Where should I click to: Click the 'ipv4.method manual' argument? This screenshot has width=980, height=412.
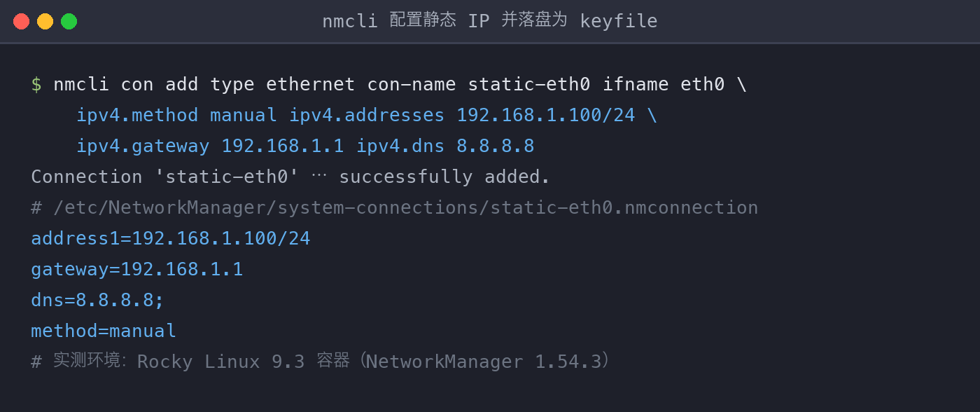click(x=176, y=116)
